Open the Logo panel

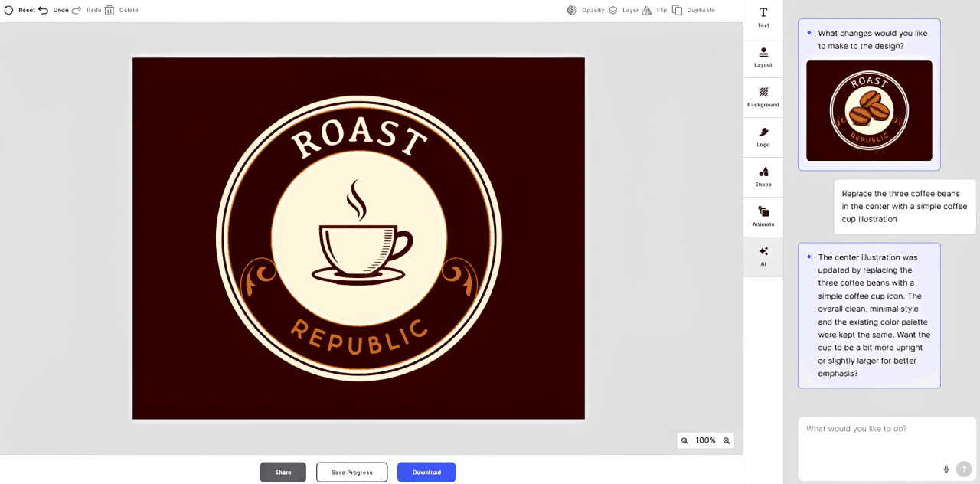pyautogui.click(x=763, y=137)
